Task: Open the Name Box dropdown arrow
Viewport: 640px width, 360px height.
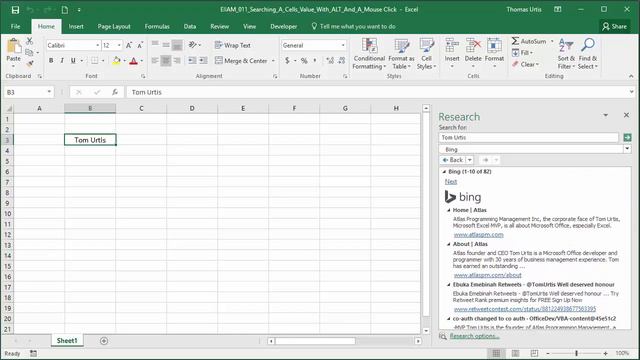Action: (49, 92)
